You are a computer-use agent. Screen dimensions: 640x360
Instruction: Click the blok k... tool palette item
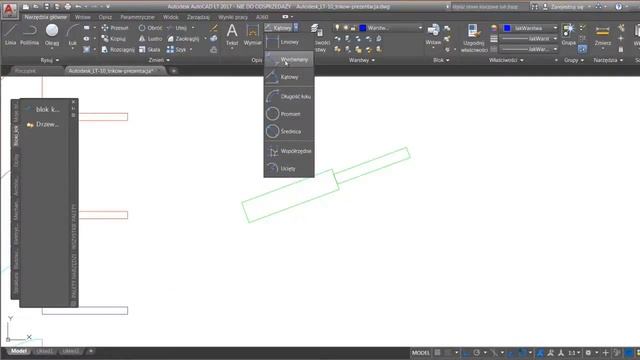pyautogui.click(x=43, y=109)
